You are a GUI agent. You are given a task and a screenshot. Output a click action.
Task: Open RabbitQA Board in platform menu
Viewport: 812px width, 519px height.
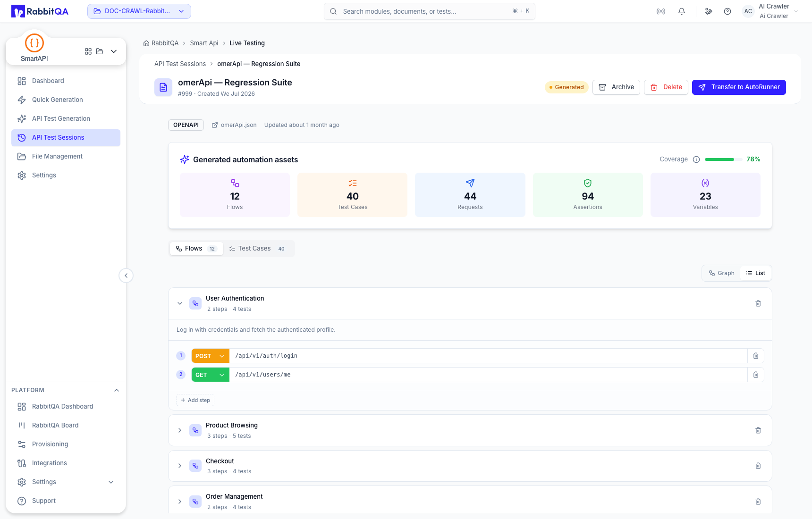pyautogui.click(x=66, y=426)
